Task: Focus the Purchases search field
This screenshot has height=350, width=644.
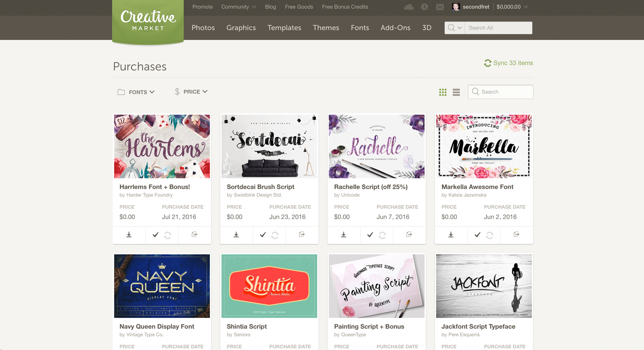Action: (501, 92)
